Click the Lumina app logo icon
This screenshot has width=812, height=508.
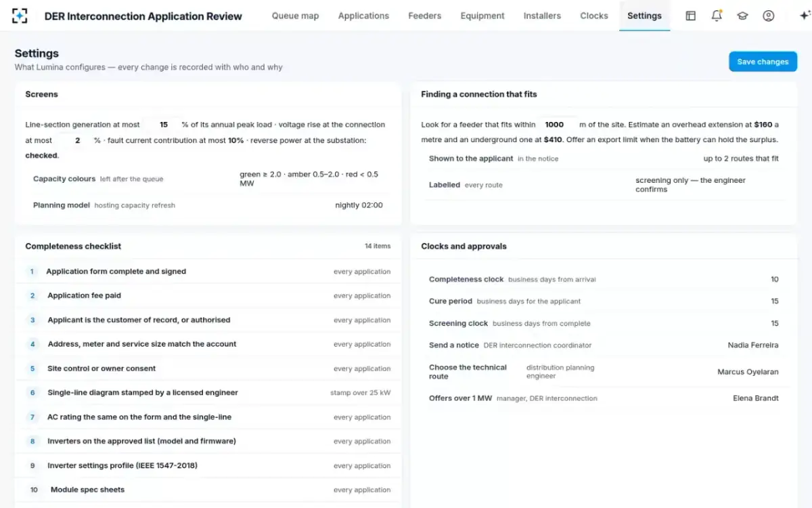point(20,16)
